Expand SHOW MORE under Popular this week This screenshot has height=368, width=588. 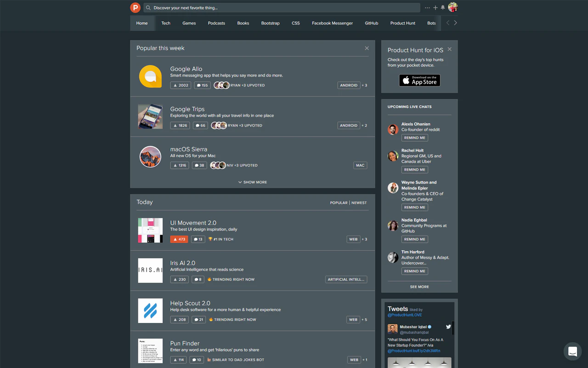point(252,182)
